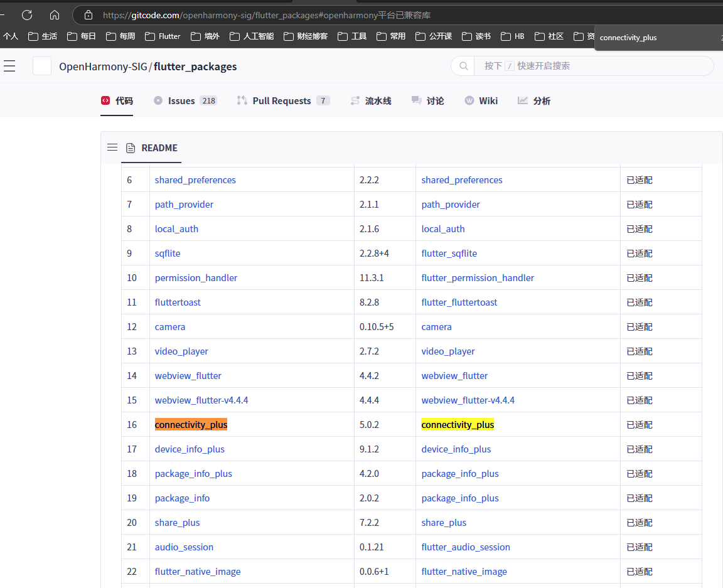Open camera link in row 12

point(169,326)
